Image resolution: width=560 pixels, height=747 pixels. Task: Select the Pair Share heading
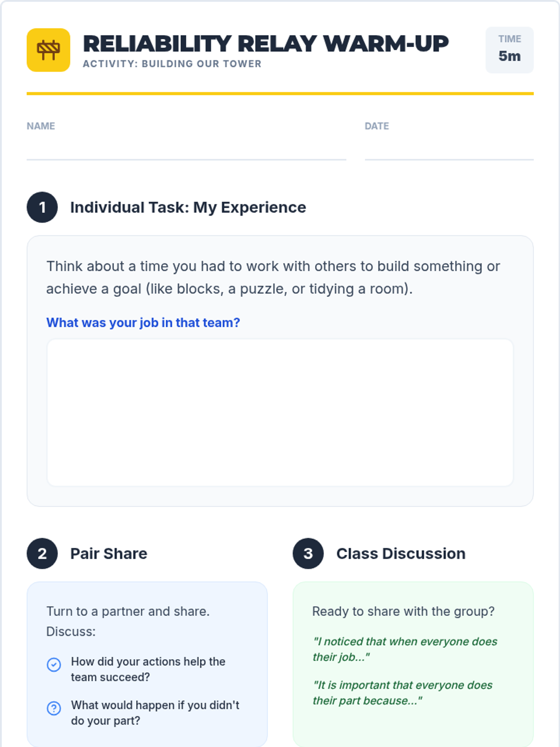click(109, 554)
